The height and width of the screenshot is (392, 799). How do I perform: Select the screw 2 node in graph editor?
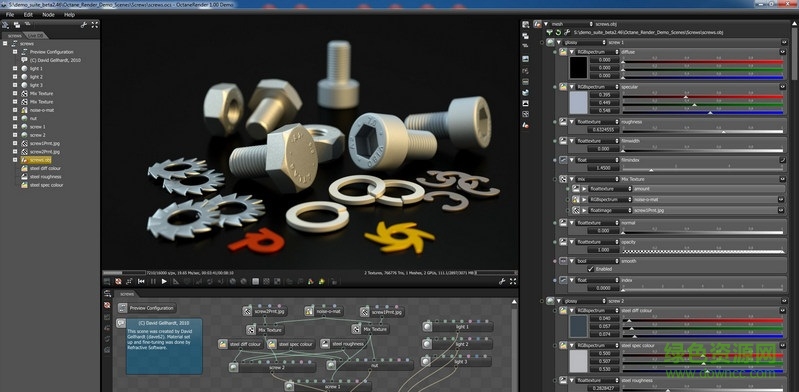[x=272, y=367]
